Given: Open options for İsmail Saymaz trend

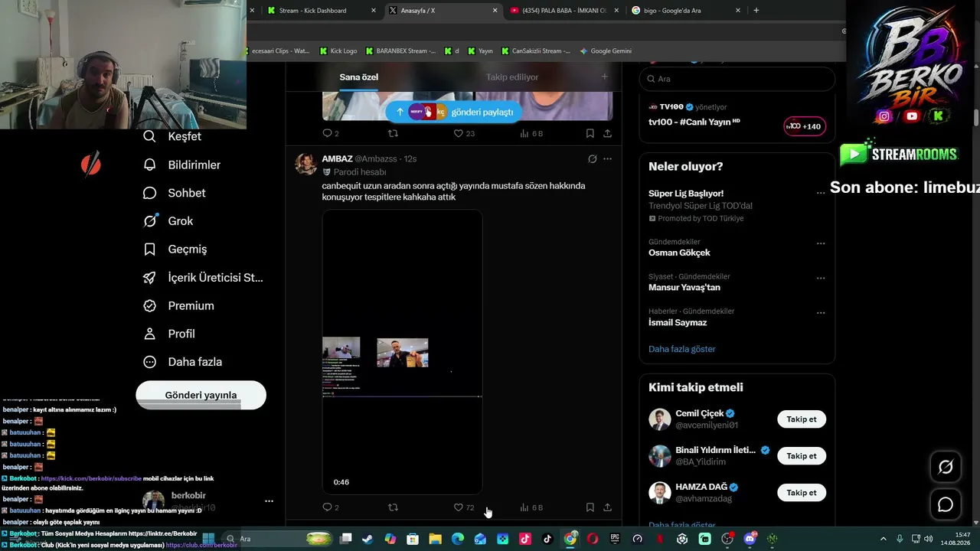Looking at the screenshot, I should click(821, 313).
